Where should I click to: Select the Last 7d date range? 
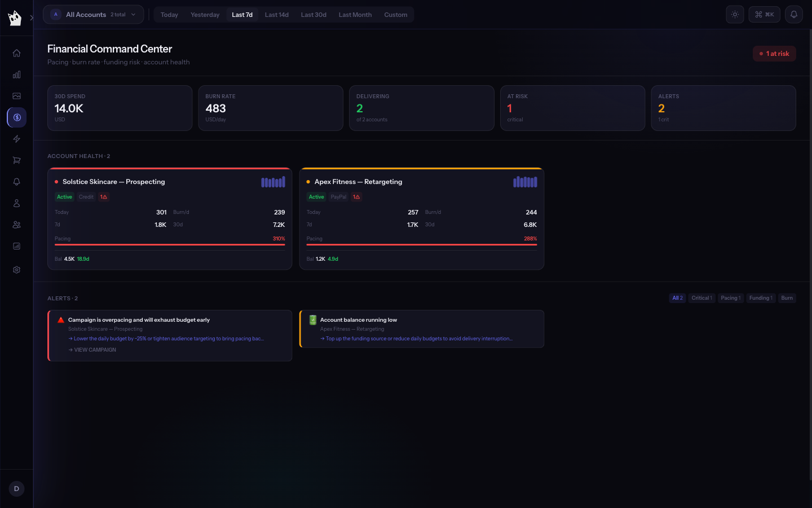coord(242,15)
